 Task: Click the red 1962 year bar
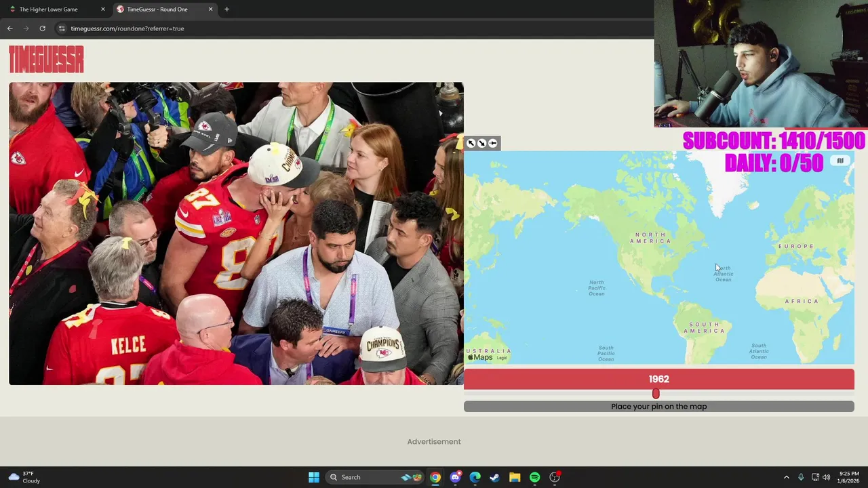pos(658,380)
